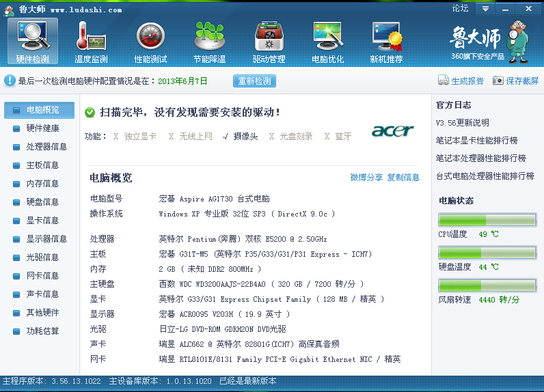Click the small title bar mascot icon
This screenshot has width=544, height=392.
click(x=9, y=10)
